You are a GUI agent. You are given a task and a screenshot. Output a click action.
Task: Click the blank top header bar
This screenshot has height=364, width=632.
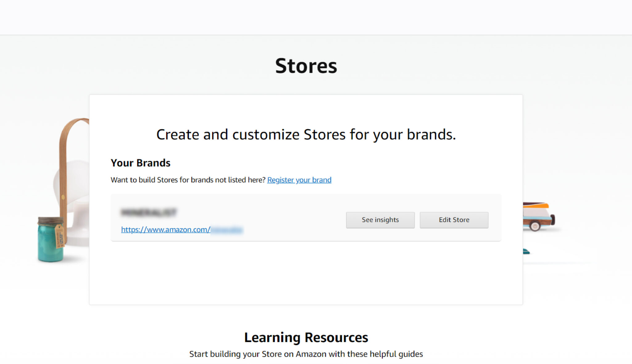point(316,17)
